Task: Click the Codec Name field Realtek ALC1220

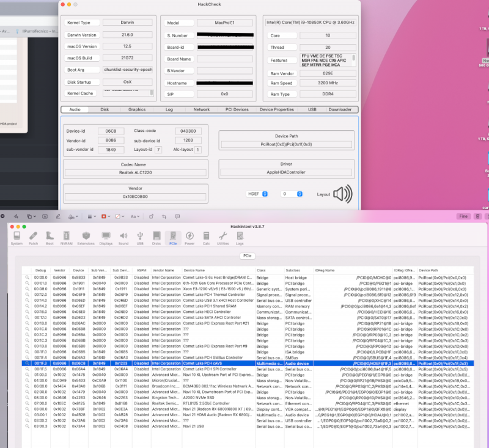Action: click(x=135, y=172)
